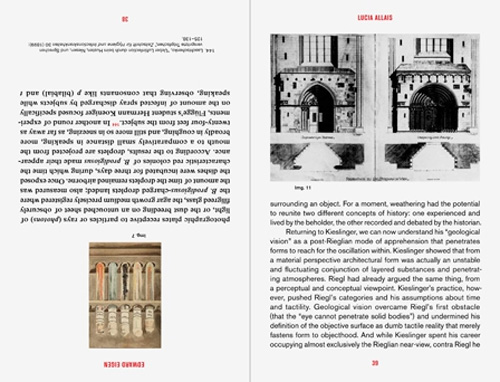Viewport: 500px width, 382px height.
Task: Click the upside-down line mentioning 'Hermann Koeniger'
Action: pyautogui.click(x=125, y=112)
